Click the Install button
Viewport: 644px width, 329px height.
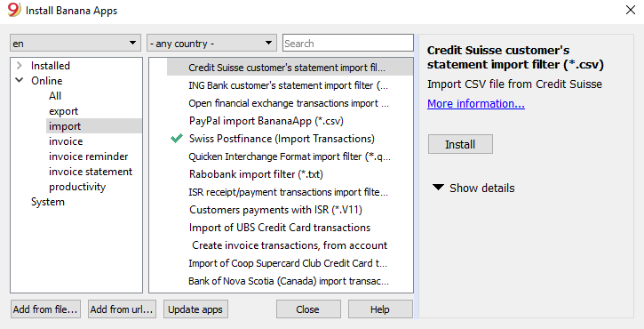click(460, 144)
